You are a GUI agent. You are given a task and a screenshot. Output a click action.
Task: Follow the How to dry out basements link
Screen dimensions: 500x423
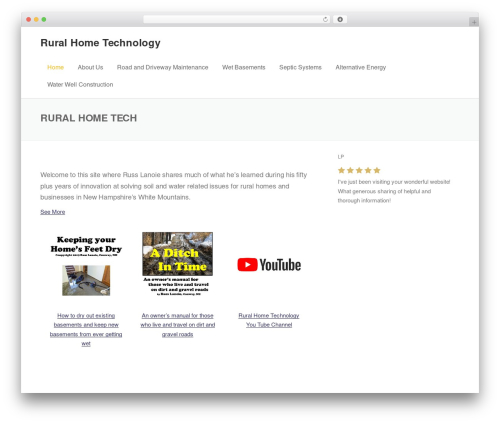click(86, 329)
